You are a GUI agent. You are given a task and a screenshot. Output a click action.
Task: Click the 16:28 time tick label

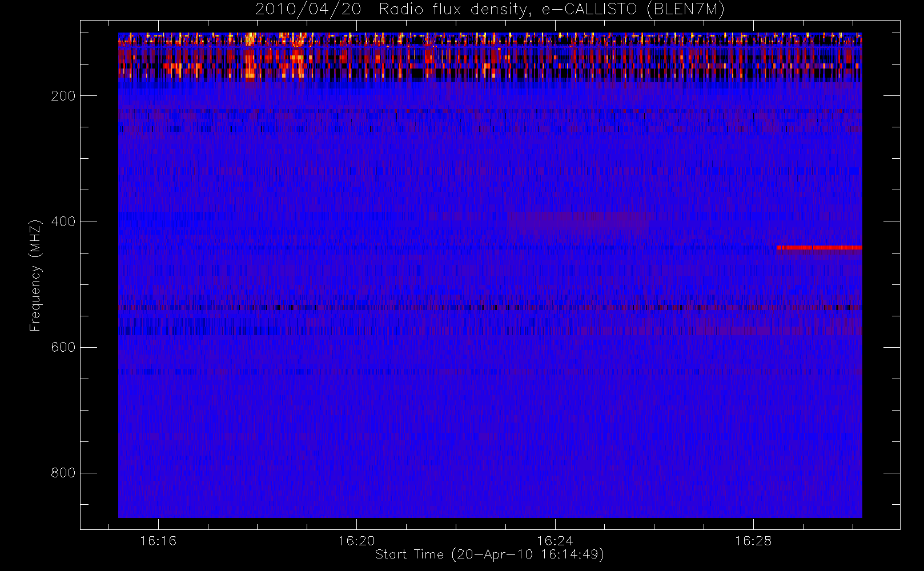click(x=753, y=541)
